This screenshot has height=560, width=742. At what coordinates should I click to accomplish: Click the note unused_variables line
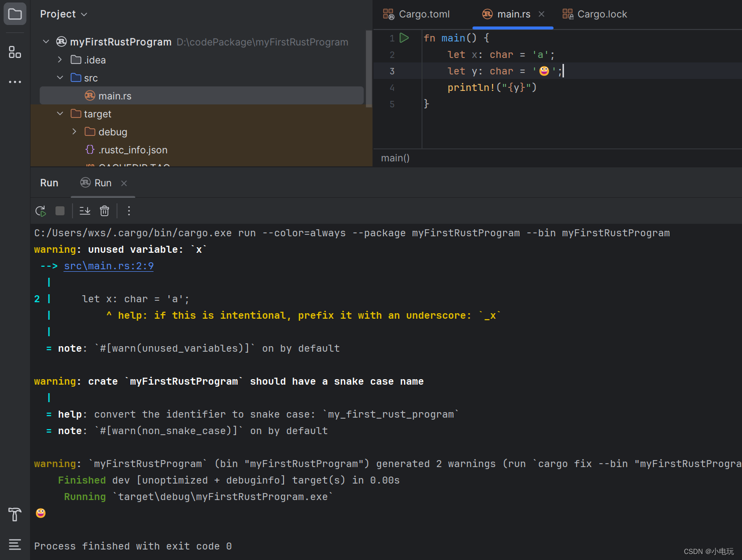tap(193, 348)
